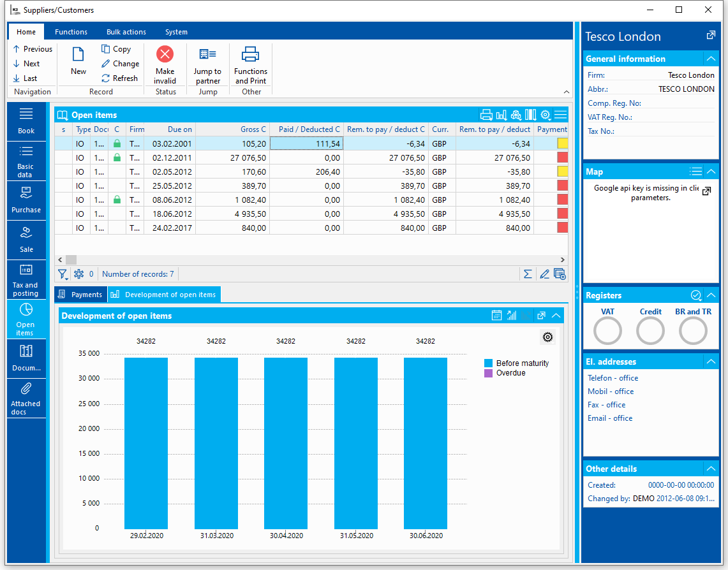The width and height of the screenshot is (728, 570).
Task: Open the Purchase sidebar section
Action: (26, 200)
